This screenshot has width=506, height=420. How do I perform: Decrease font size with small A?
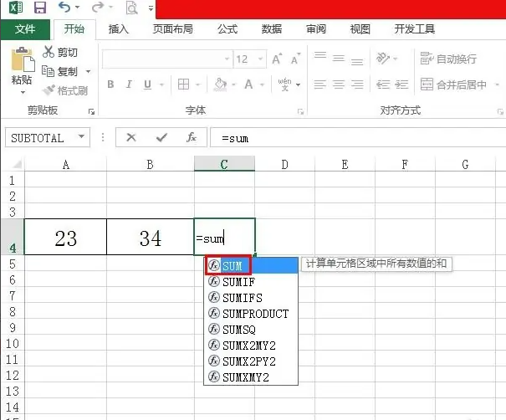[x=295, y=59]
